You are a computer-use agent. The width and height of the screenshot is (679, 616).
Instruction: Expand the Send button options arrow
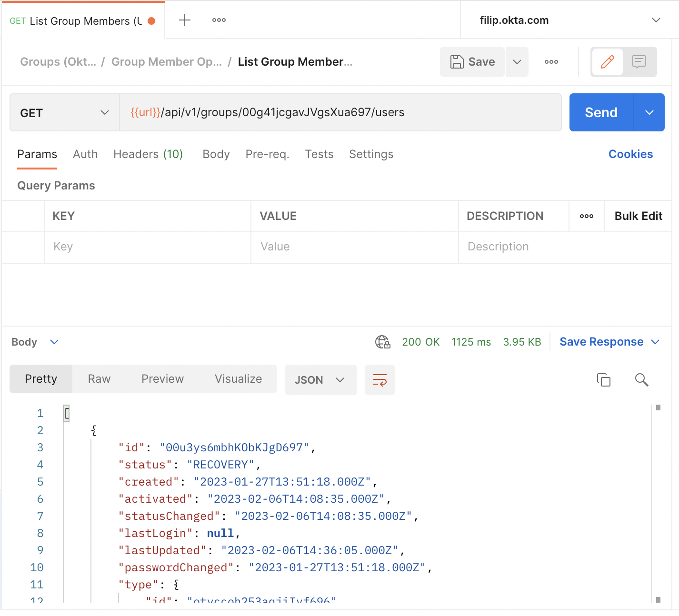[649, 112]
